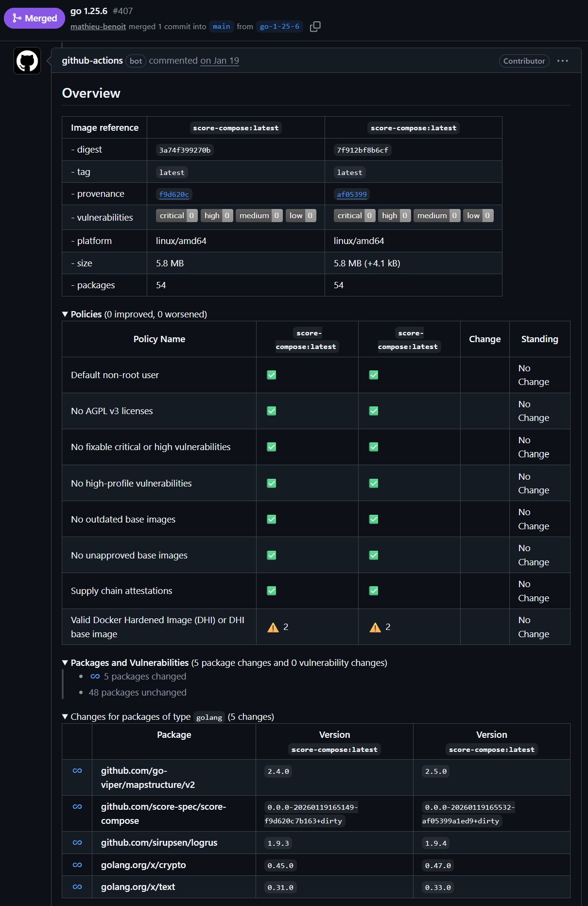Click the copy branch name icon
Viewport: 588px width, 906px height.
tap(315, 27)
